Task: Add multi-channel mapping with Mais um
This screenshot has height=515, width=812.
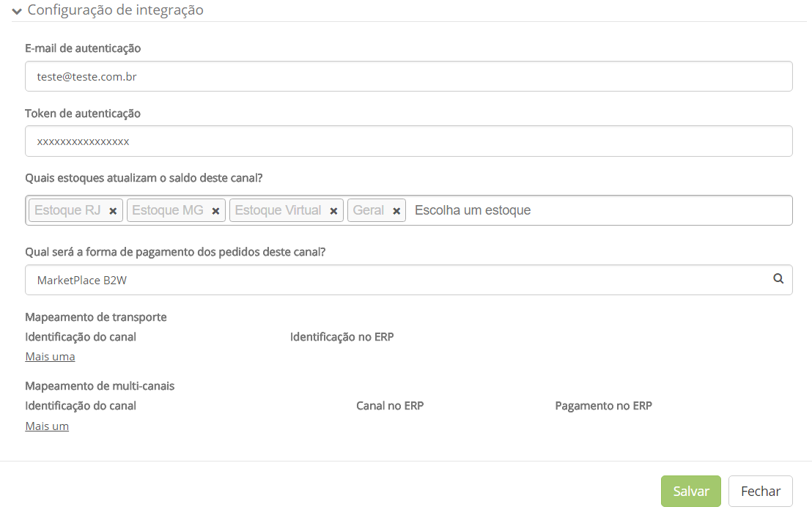Action: [x=47, y=426]
